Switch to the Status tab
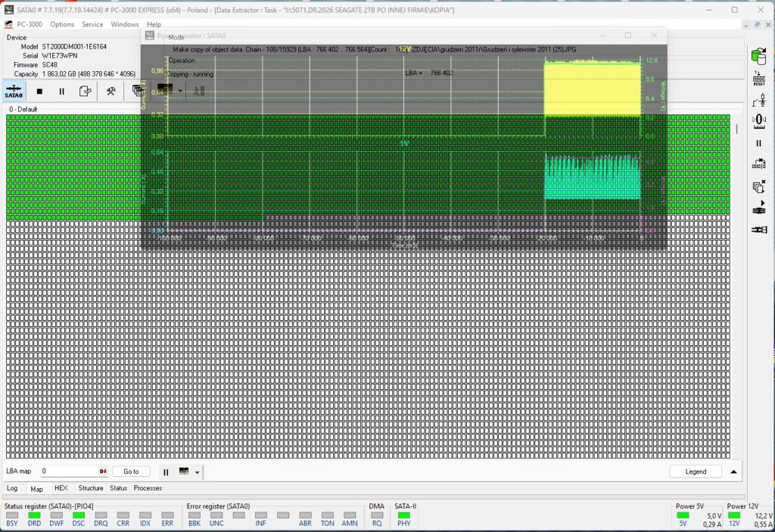The height and width of the screenshot is (532, 775). (119, 488)
